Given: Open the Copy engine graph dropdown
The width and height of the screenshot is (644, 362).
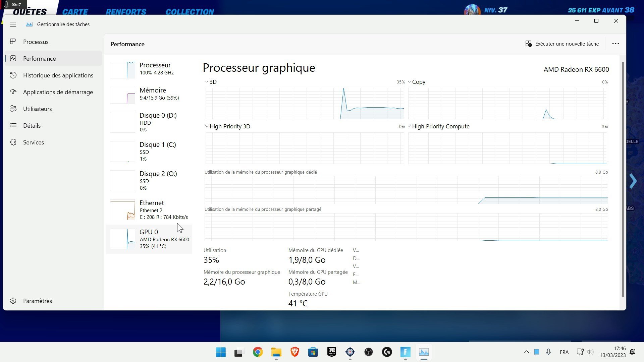Looking at the screenshot, I should (409, 82).
